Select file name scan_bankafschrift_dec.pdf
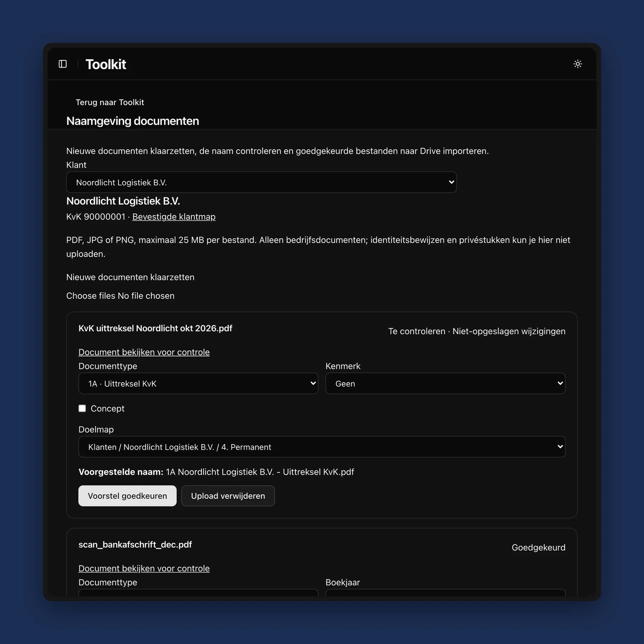 click(135, 545)
